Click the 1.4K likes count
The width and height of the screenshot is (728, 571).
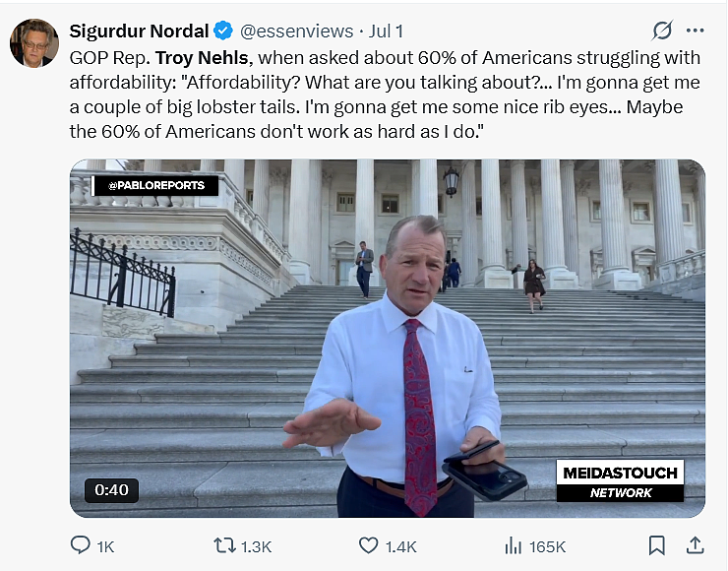(401, 546)
